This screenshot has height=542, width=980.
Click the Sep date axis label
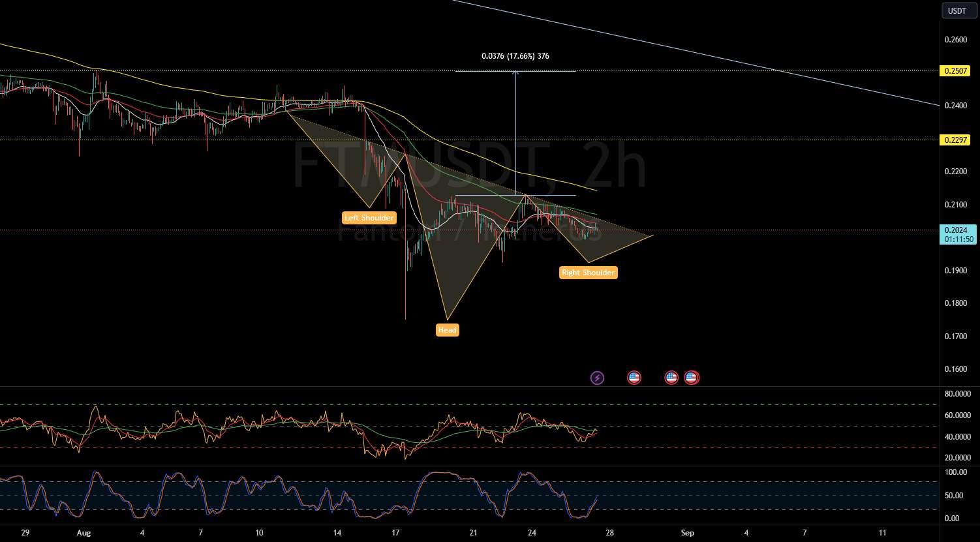click(687, 533)
